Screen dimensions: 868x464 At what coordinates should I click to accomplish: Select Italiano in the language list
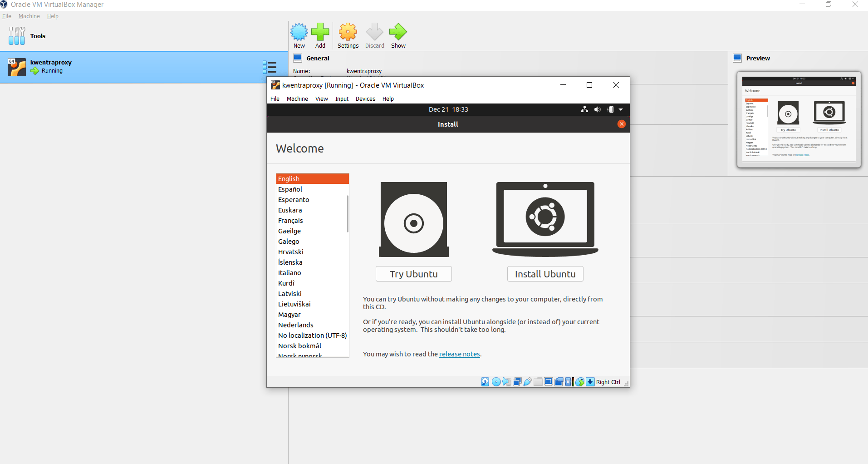tap(313, 273)
